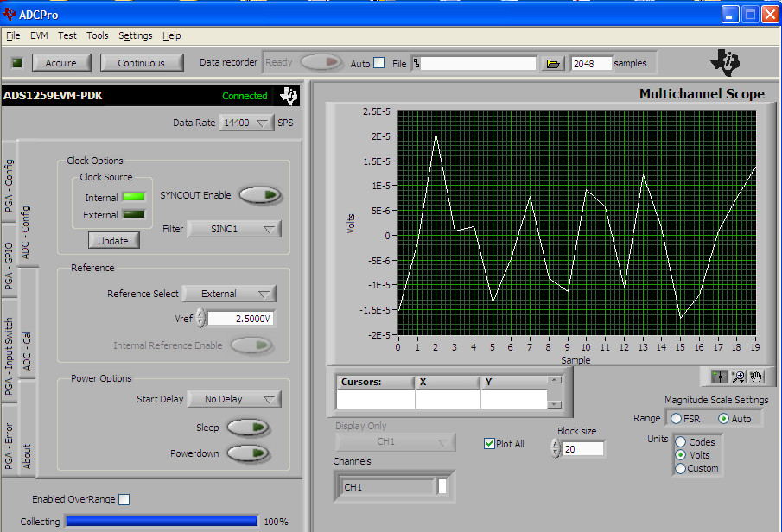Uncheck the Plot All checkbox
The width and height of the screenshot is (782, 532).
click(489, 443)
